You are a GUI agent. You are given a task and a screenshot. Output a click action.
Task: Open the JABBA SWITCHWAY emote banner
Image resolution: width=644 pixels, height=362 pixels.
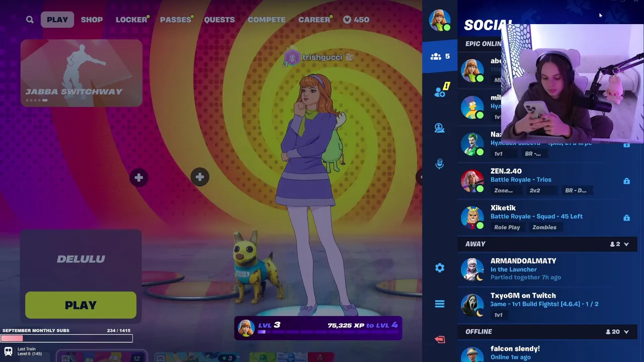(x=82, y=73)
